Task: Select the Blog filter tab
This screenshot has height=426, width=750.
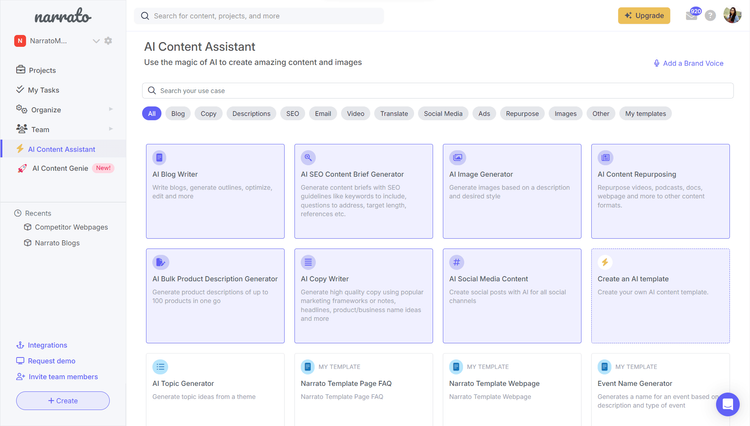Action: pos(178,113)
